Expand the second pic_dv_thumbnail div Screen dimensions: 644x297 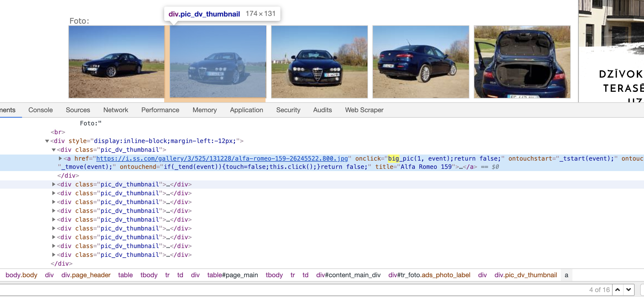click(54, 184)
